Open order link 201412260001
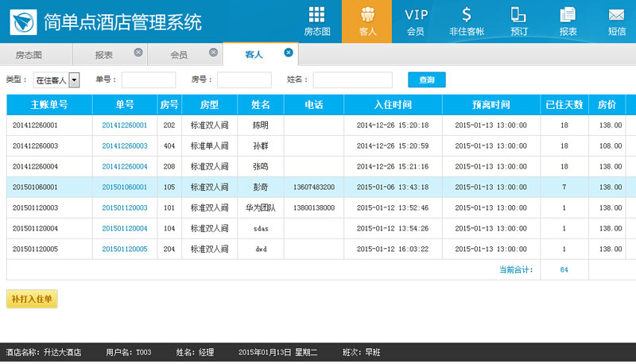 (125, 126)
